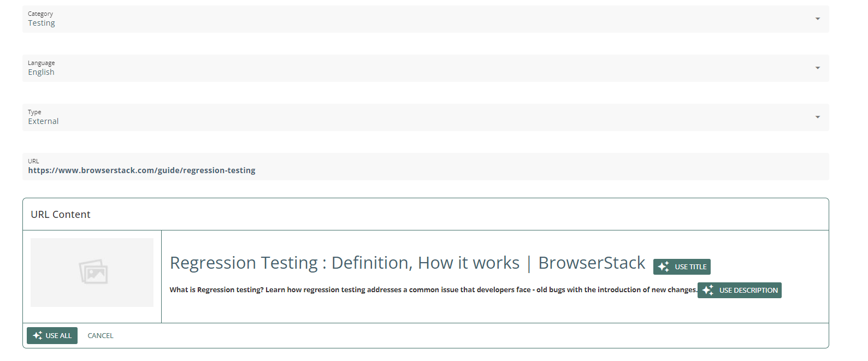868x361 pixels.
Task: Select the Category field showing Testing
Action: coord(382,20)
